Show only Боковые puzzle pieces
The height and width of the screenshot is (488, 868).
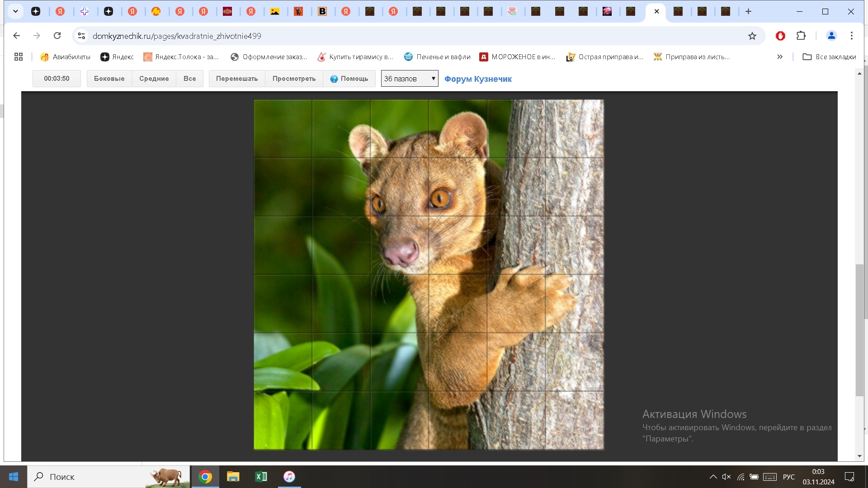tap(109, 79)
